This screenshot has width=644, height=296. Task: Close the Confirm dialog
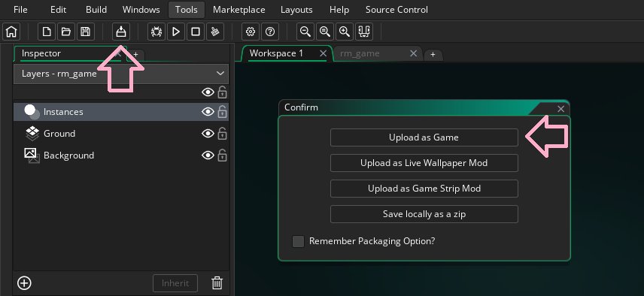click(x=560, y=109)
